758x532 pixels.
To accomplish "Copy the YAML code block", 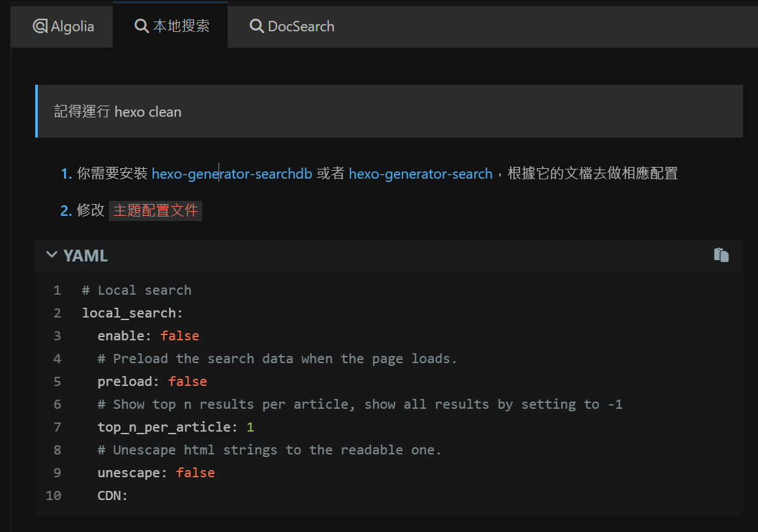I will pyautogui.click(x=721, y=255).
